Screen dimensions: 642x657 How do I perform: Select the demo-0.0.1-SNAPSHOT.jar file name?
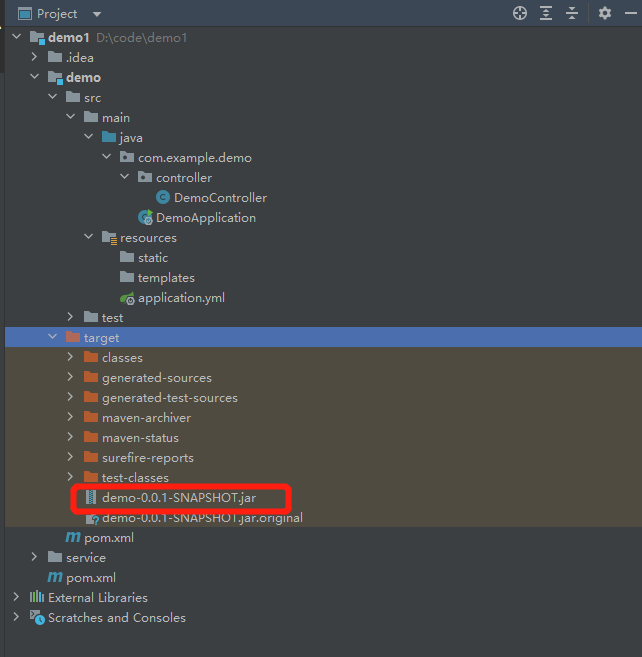click(179, 498)
